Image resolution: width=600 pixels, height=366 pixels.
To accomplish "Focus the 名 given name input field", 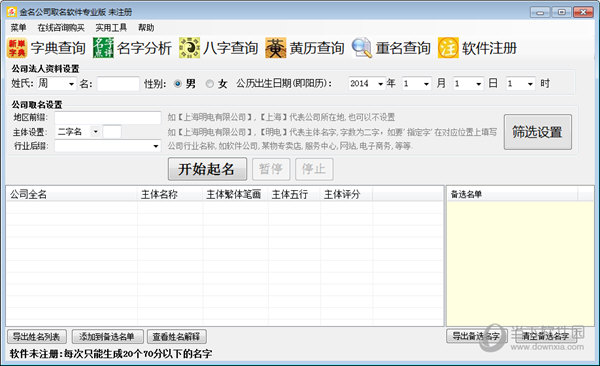I will pos(118,84).
